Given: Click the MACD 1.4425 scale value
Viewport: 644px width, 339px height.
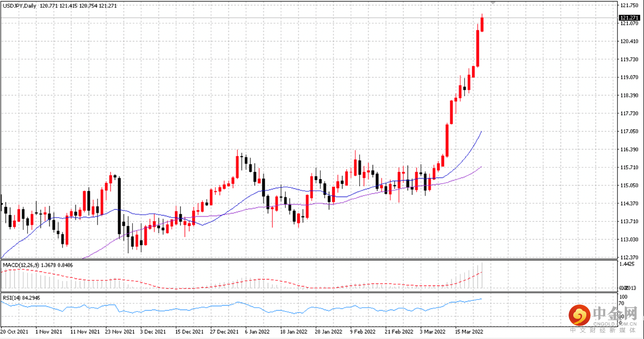Looking at the screenshot, I should click(628, 265).
